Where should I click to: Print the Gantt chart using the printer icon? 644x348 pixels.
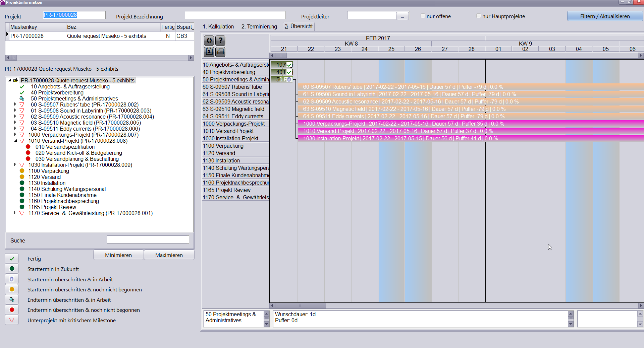coord(220,52)
